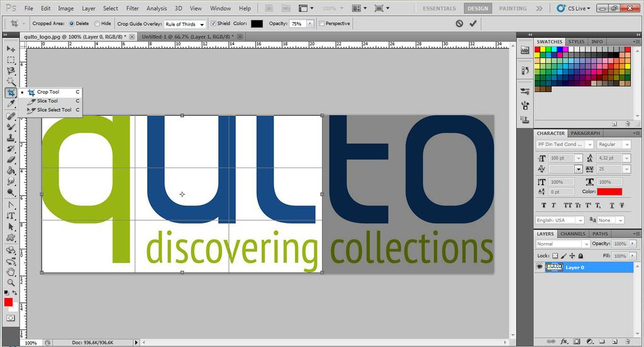The image size is (644, 347).
Task: Commit the current crop with checkmark
Action: point(473,23)
